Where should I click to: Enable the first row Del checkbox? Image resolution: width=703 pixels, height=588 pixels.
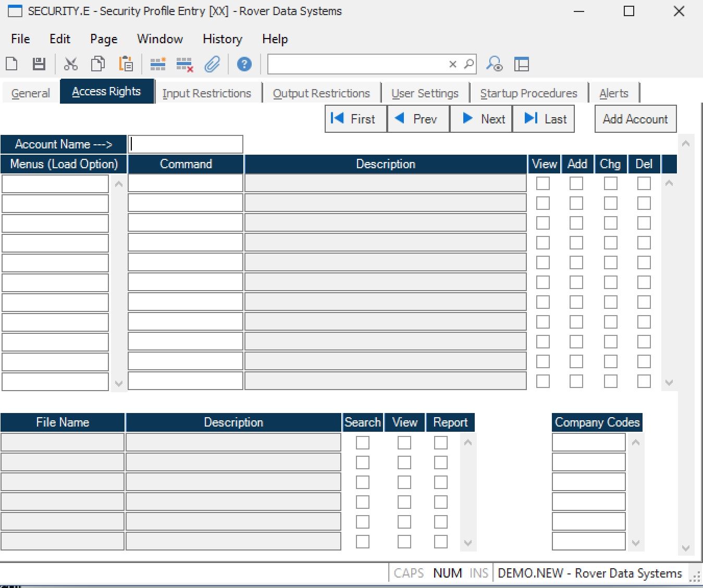click(x=644, y=183)
